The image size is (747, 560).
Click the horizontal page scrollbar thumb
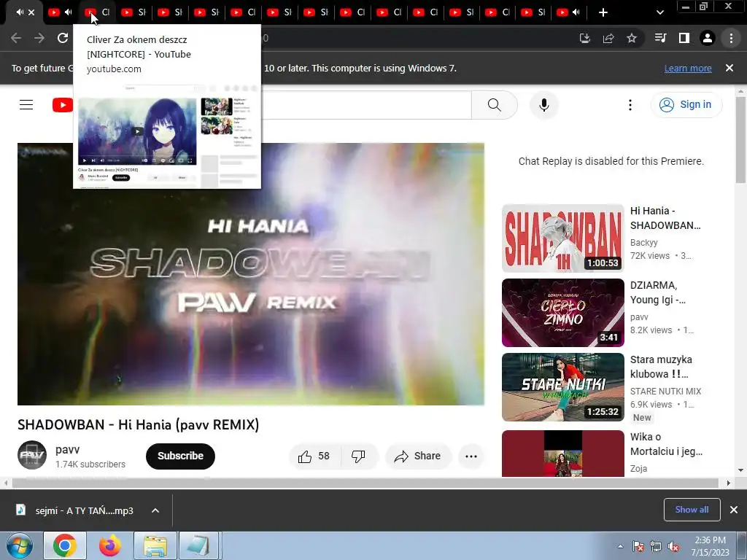[x=365, y=483]
